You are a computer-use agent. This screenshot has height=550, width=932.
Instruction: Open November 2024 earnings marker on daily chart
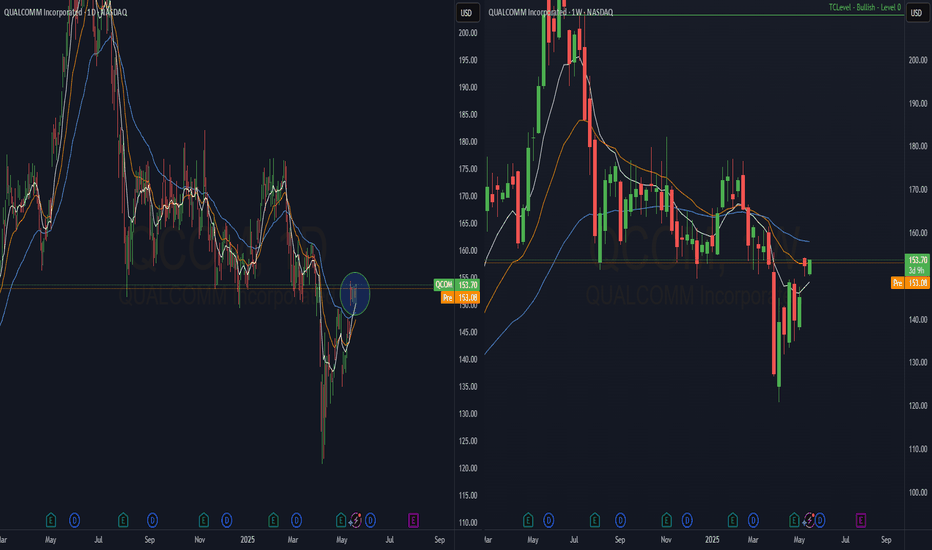pyautogui.click(x=203, y=520)
